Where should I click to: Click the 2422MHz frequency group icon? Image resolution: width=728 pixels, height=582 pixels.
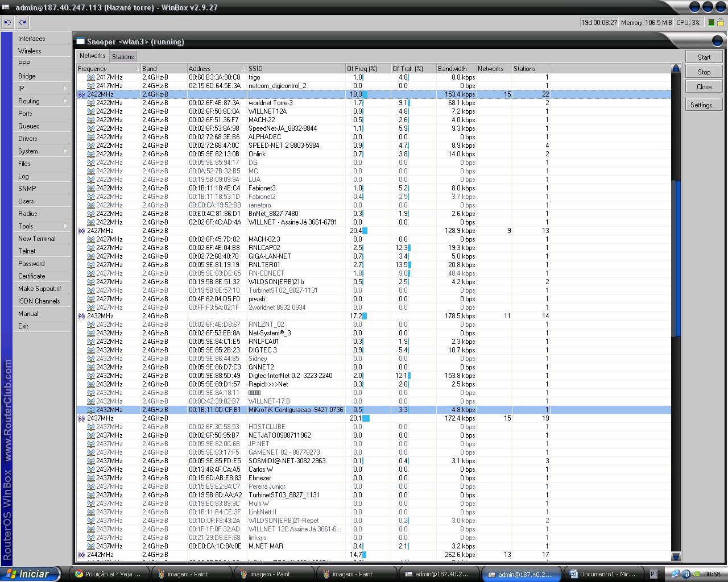(81, 94)
